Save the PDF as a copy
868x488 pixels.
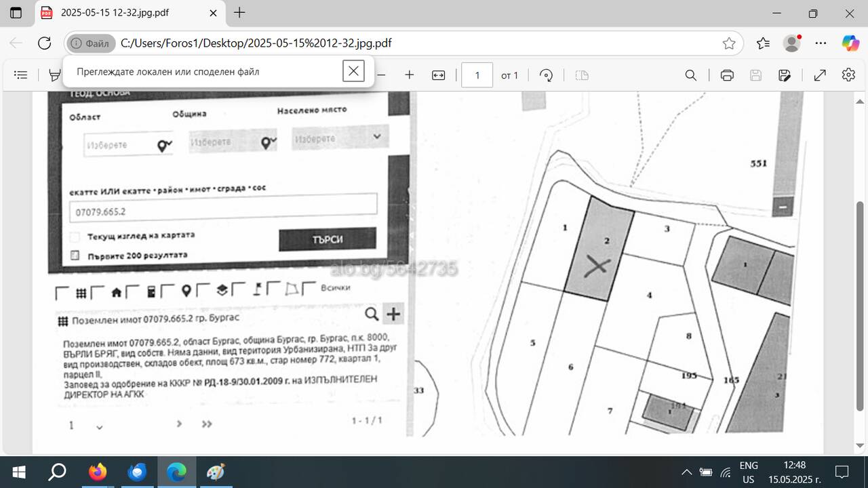[785, 75]
